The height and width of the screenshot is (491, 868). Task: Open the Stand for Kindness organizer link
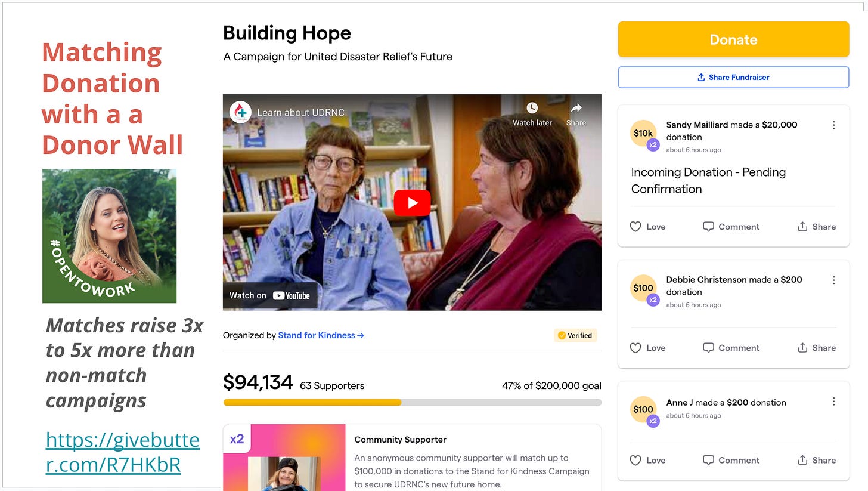pos(321,335)
